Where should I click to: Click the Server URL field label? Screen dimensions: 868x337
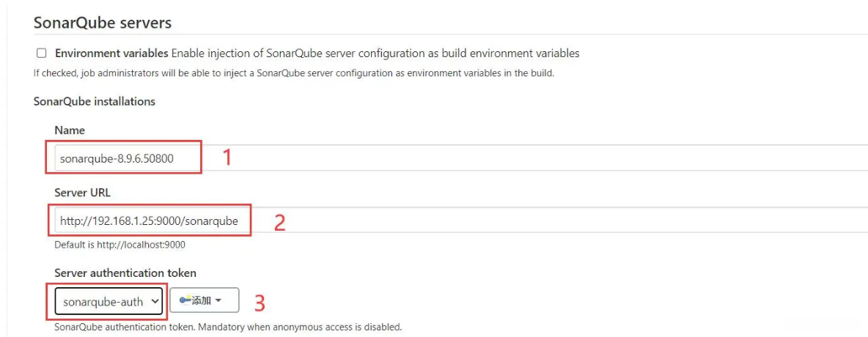pos(82,192)
